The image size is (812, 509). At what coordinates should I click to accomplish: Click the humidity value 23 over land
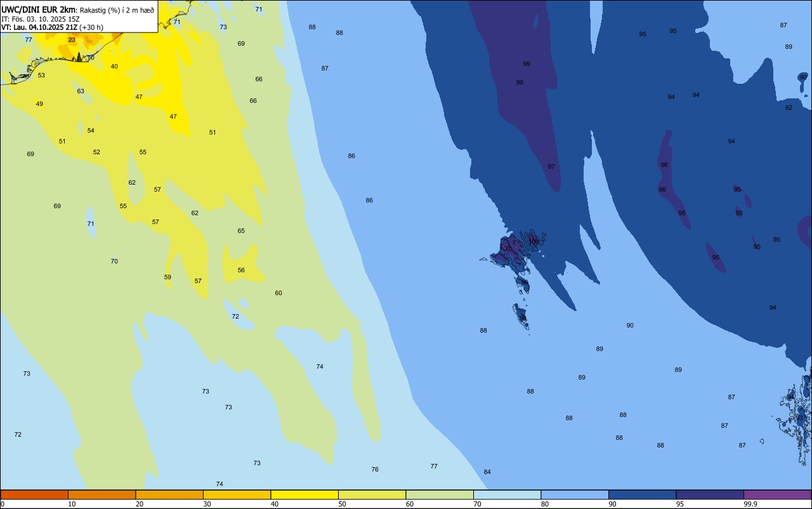point(72,39)
